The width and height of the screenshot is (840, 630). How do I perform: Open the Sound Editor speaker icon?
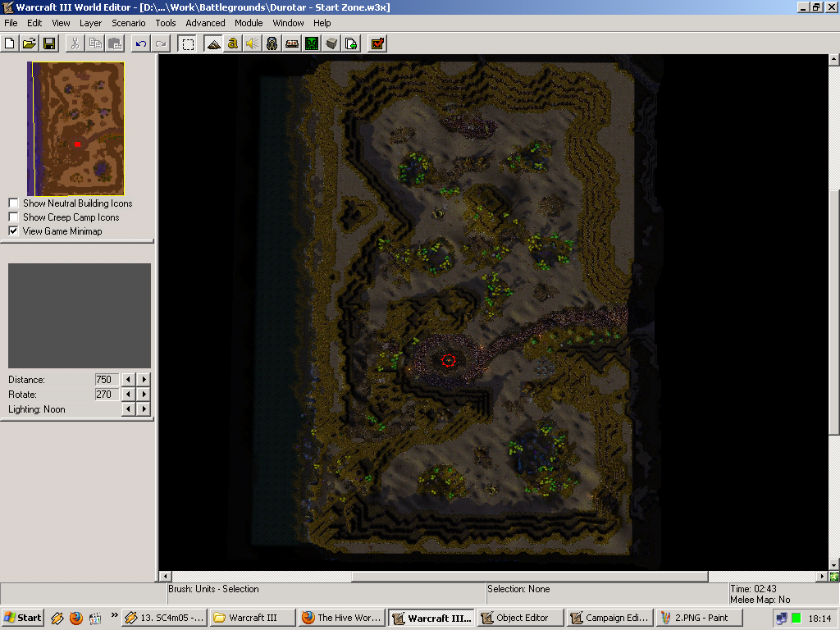coord(253,43)
